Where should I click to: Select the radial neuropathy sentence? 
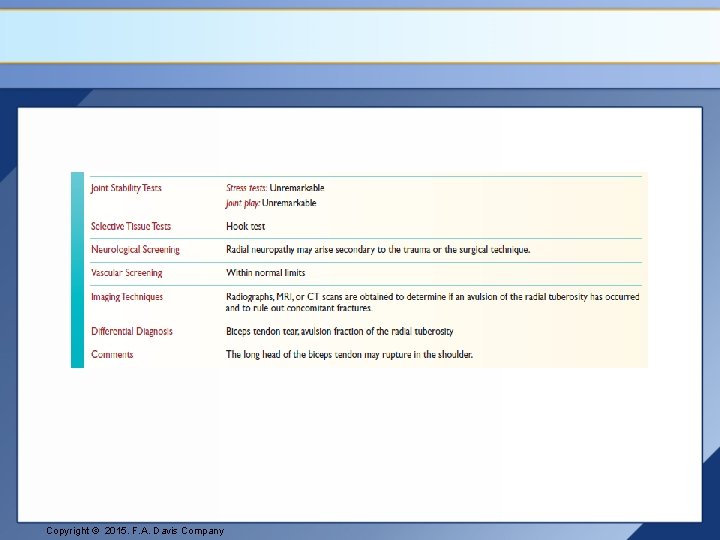click(x=378, y=249)
